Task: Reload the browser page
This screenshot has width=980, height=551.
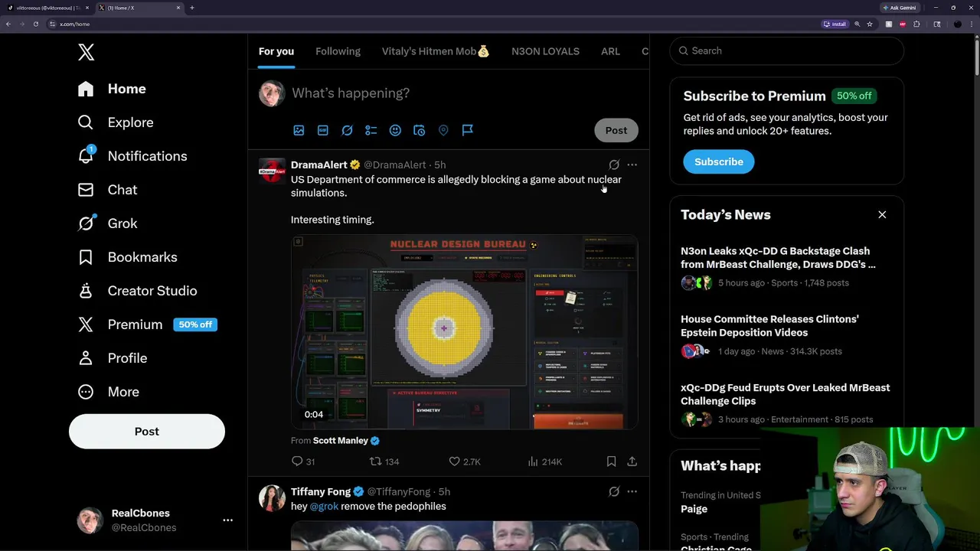Action: click(35, 24)
